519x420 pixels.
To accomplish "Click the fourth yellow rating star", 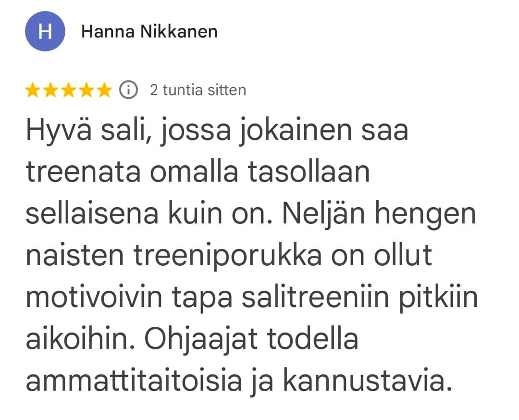I will 86,90.
